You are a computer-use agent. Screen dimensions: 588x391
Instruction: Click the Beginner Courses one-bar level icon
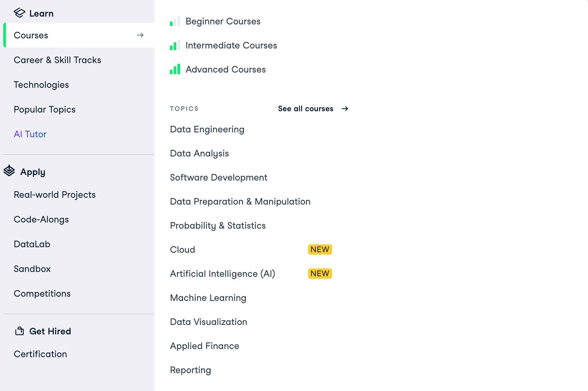[x=175, y=21]
